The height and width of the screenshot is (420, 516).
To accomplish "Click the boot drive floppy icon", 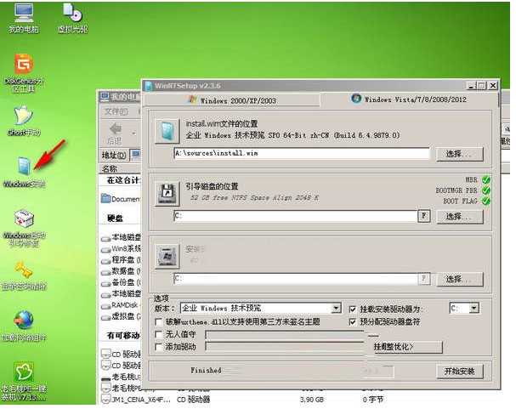I will [x=167, y=194].
